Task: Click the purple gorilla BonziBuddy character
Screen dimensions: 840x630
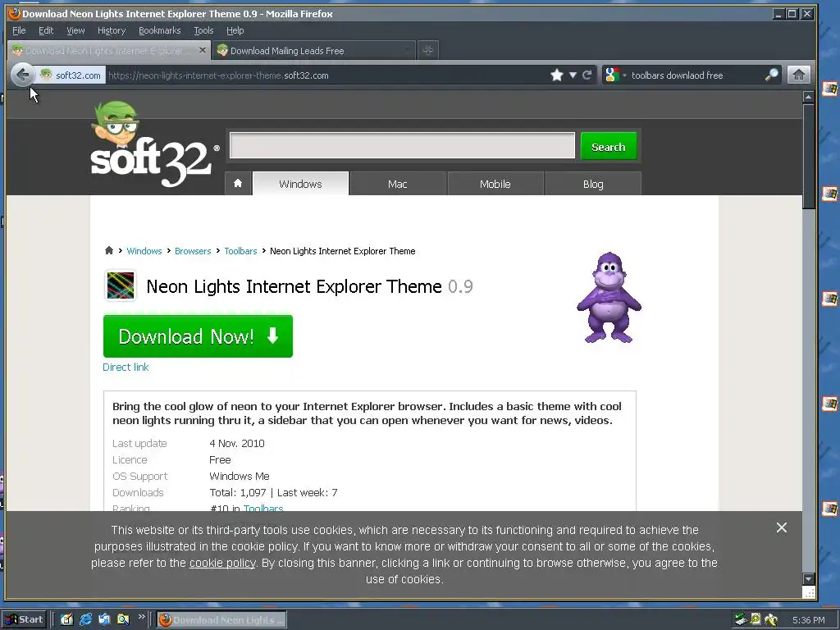Action: [x=609, y=297]
